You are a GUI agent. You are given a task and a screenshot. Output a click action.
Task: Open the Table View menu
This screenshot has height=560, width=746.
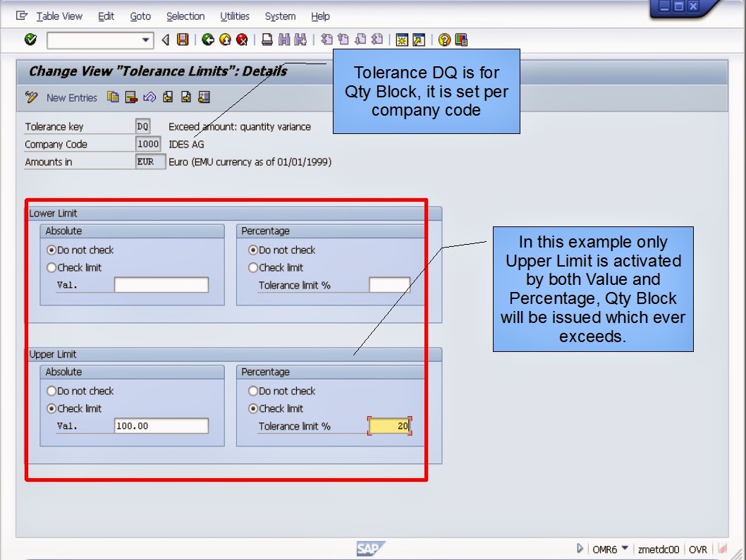point(59,16)
